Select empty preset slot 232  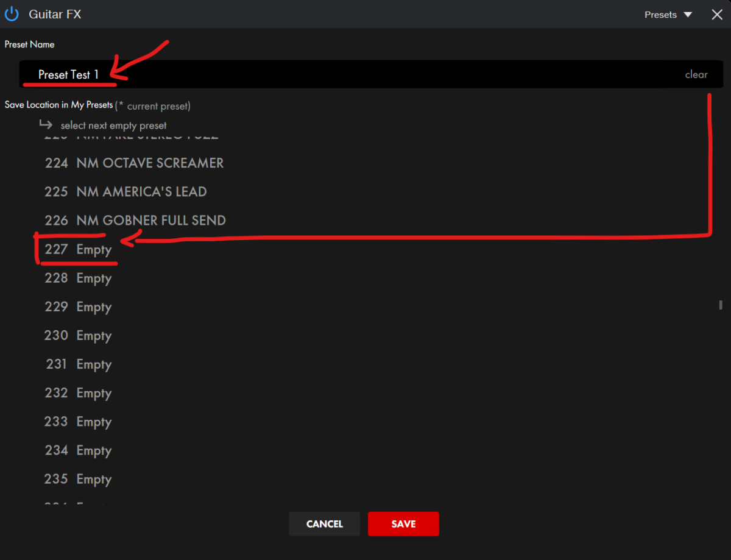[78, 392]
